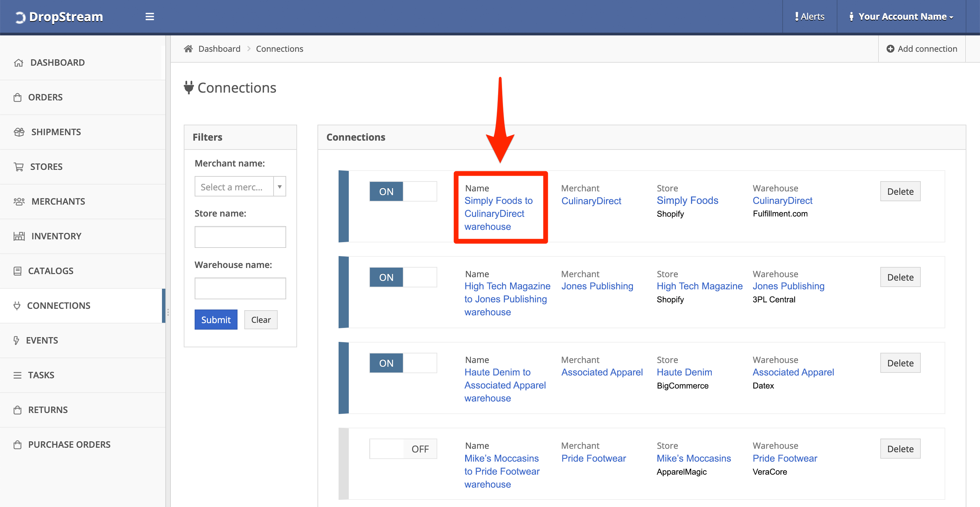Click the plug icon beside Connections heading
The height and width of the screenshot is (507, 980).
pyautogui.click(x=189, y=88)
